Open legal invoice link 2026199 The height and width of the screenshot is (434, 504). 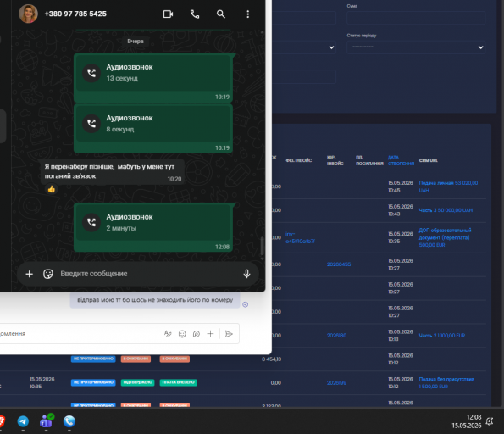tap(336, 383)
